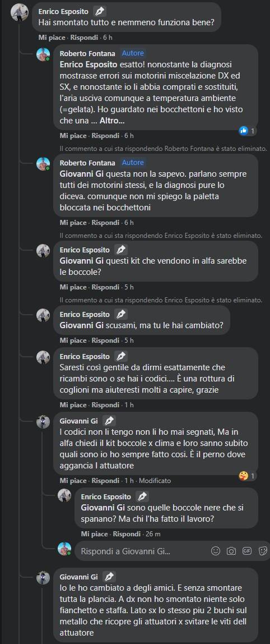Viewport: 270px width, 644px height.
Task: Click badge icon next to Giovanni Gi's last comment
Action: 109,576
